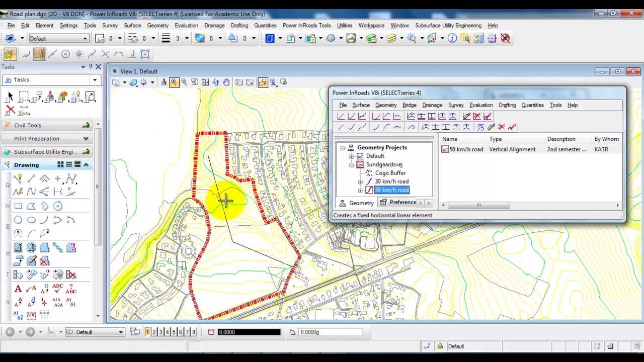Choose the Spell Checker ABC tool
Screen dimensions: 644x362
tap(57, 289)
